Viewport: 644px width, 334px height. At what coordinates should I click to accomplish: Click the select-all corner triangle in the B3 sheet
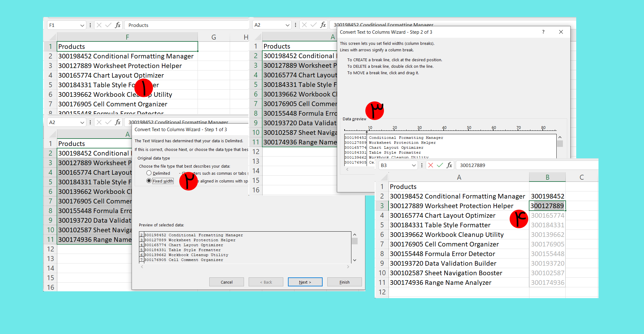point(384,177)
